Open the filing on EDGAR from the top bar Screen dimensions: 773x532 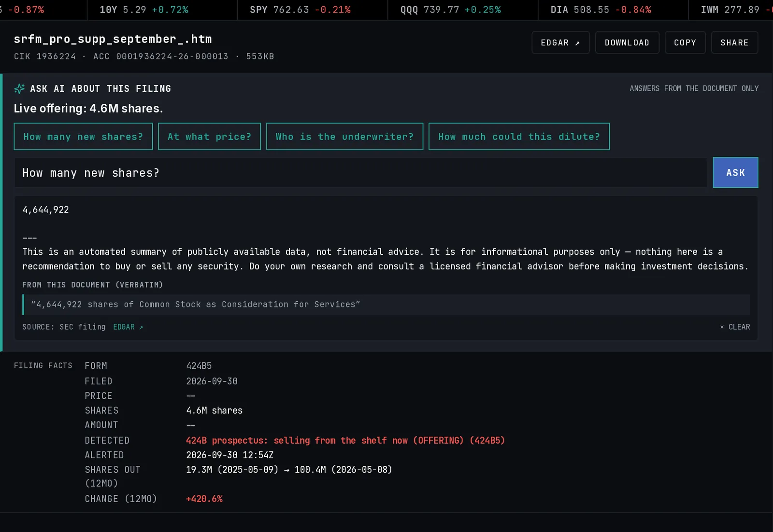(x=560, y=42)
